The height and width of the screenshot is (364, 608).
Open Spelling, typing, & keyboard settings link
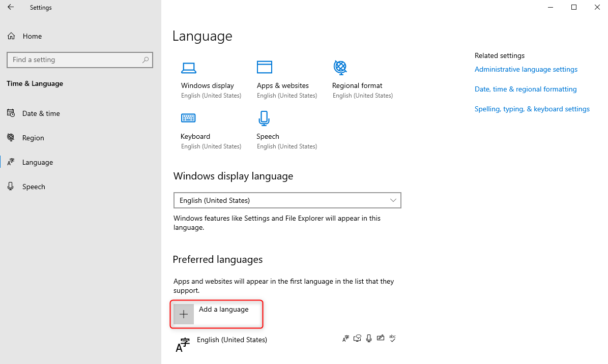click(x=532, y=109)
